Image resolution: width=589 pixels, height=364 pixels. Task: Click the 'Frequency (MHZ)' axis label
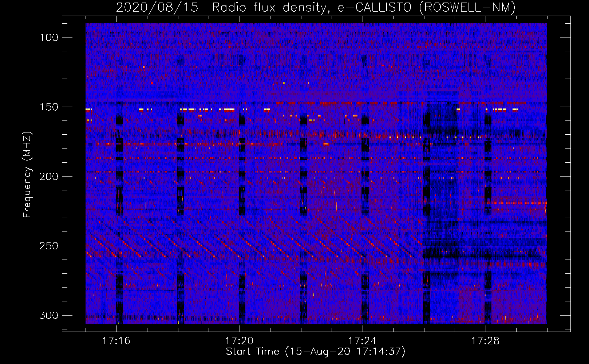(27, 175)
